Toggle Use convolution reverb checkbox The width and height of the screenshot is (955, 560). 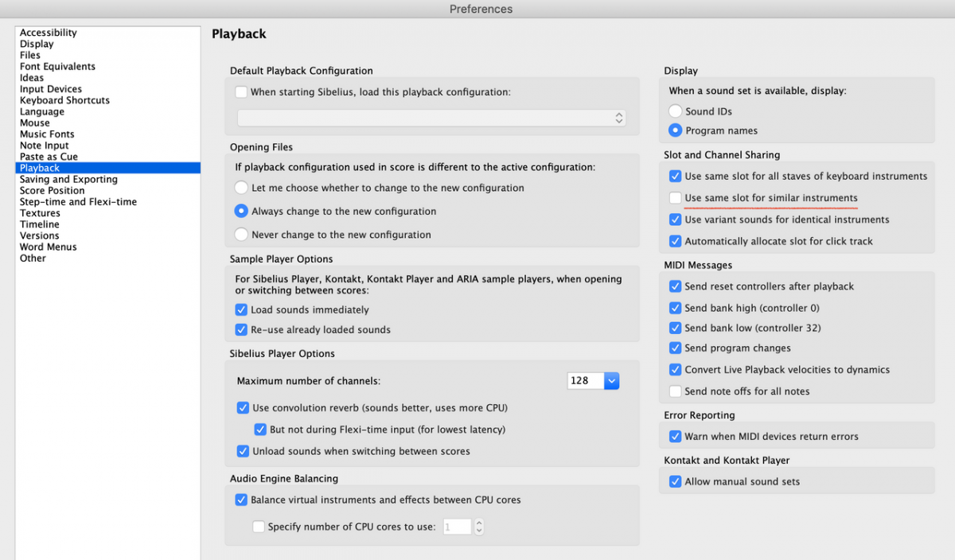[243, 408]
